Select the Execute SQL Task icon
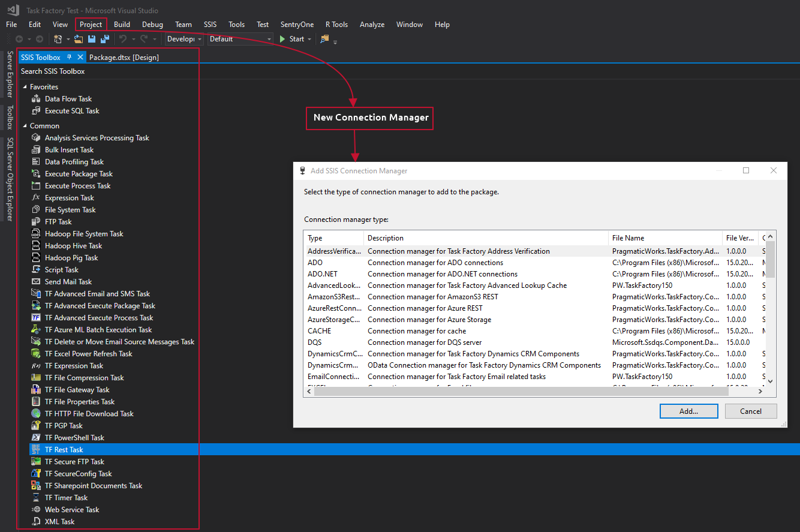800x532 pixels. click(35, 110)
